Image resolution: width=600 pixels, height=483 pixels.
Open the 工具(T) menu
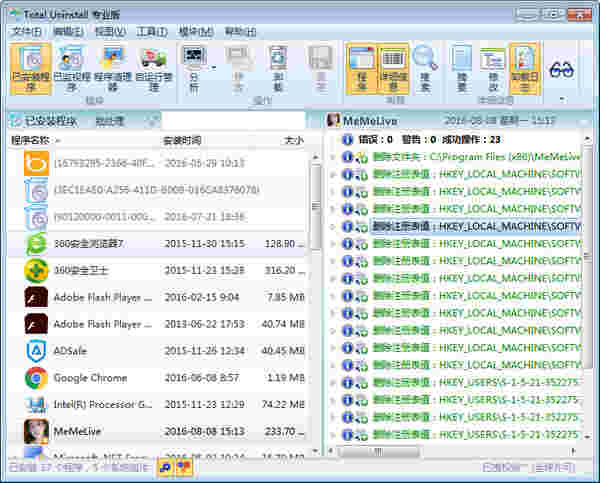pos(151,32)
